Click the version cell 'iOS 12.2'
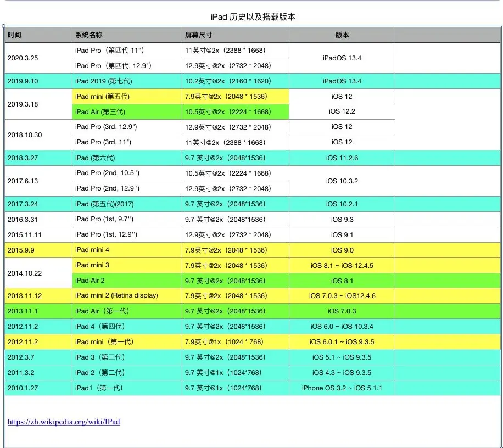 pyautogui.click(x=342, y=111)
